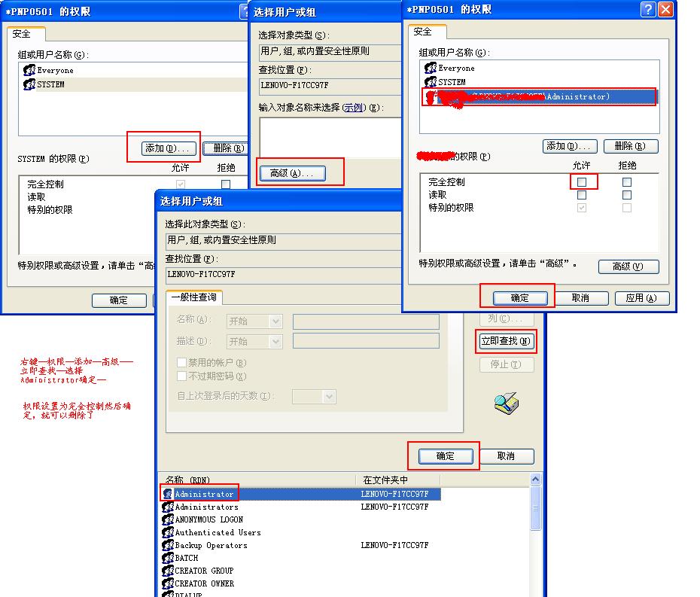Click help question mark in right window title

point(648,9)
